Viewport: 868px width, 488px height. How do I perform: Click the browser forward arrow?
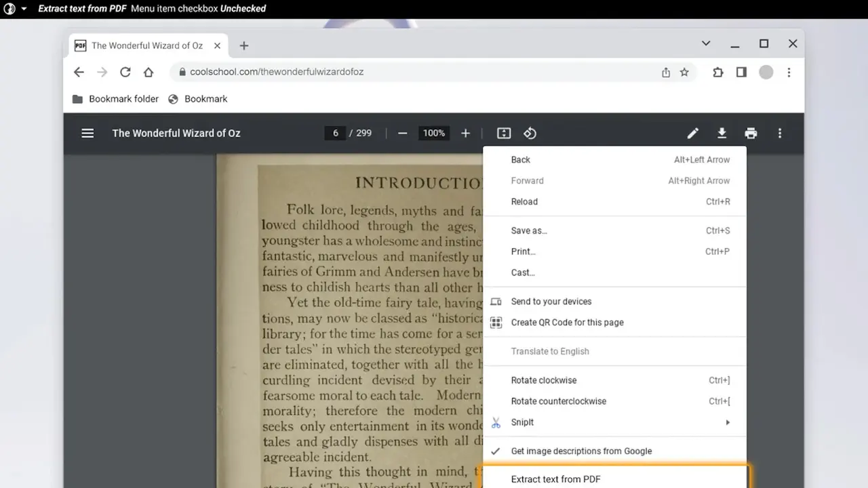(x=102, y=72)
